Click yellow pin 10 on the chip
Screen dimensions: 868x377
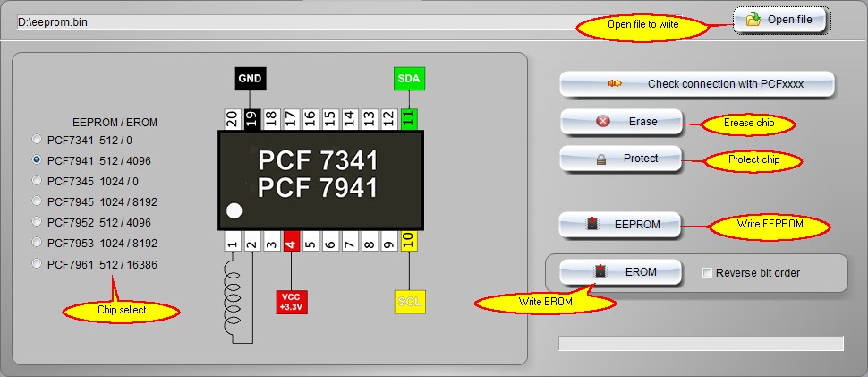pyautogui.click(x=409, y=242)
